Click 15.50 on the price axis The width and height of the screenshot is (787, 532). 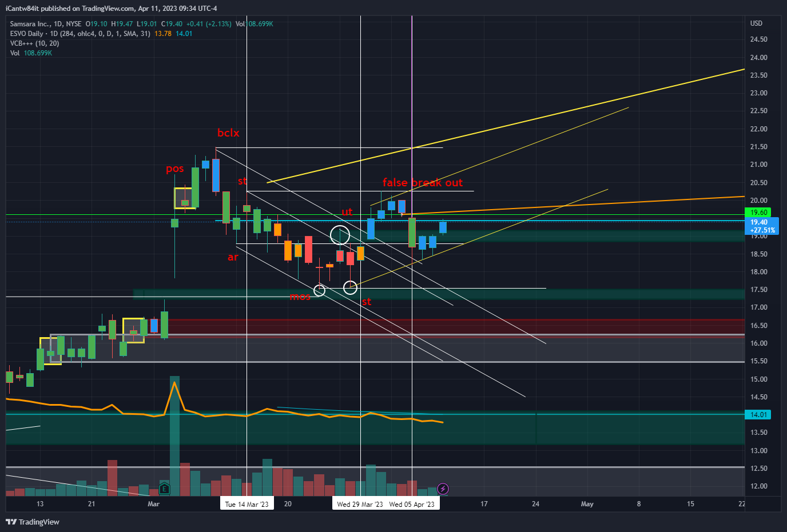[758, 361]
